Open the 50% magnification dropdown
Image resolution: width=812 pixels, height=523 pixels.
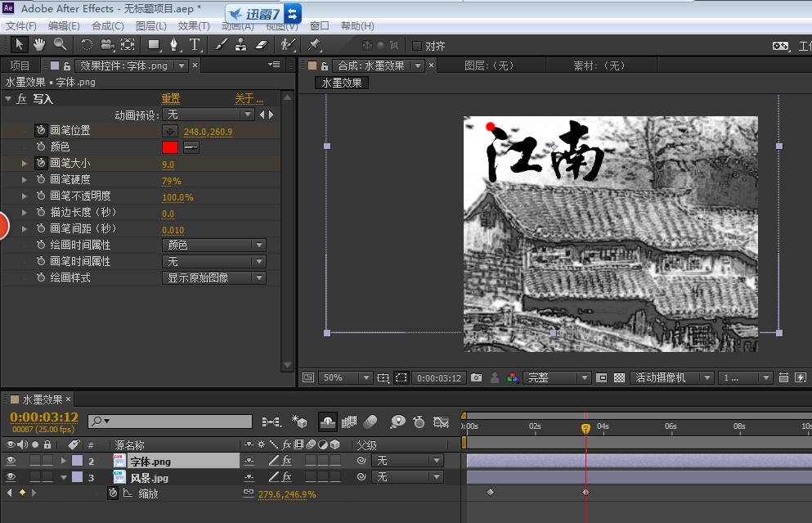point(344,378)
